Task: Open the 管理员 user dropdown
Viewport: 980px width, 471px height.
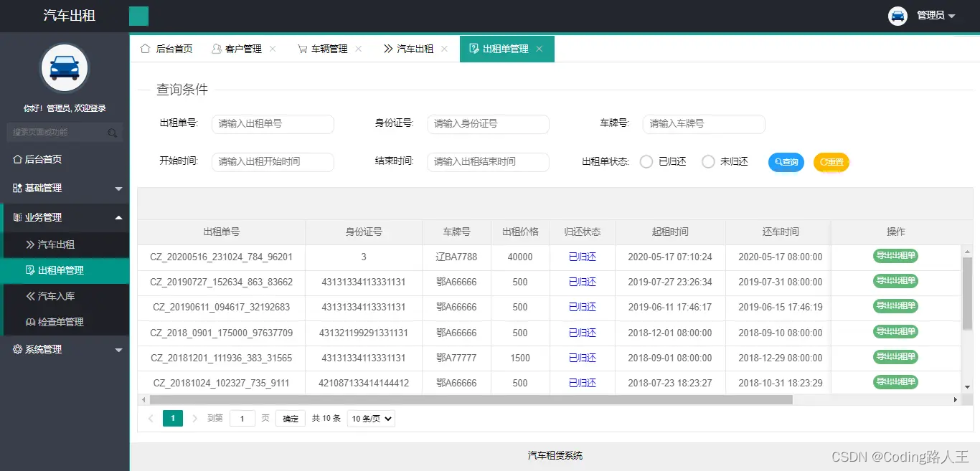Action: [x=936, y=16]
